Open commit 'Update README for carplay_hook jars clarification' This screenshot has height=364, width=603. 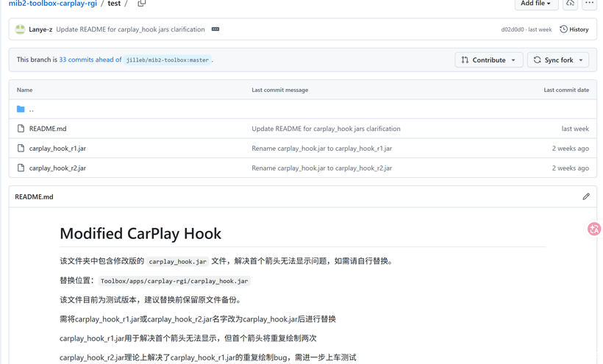pyautogui.click(x=130, y=29)
